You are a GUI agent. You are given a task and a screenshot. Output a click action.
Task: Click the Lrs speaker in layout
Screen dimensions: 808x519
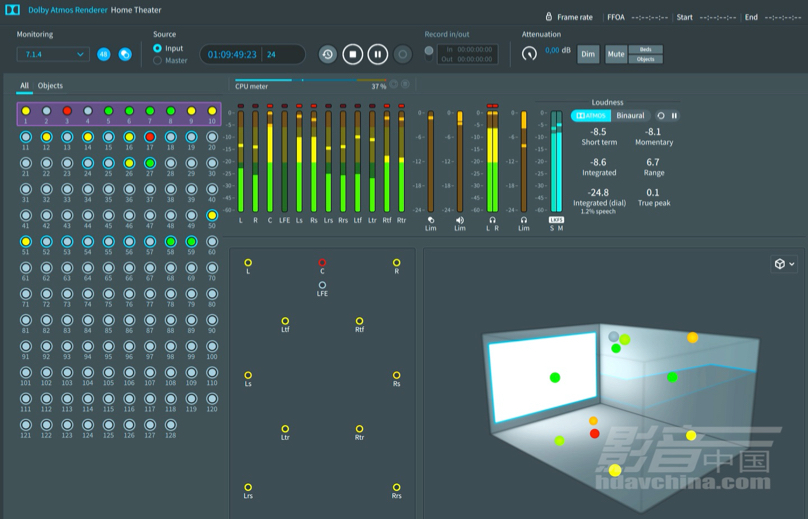(248, 487)
